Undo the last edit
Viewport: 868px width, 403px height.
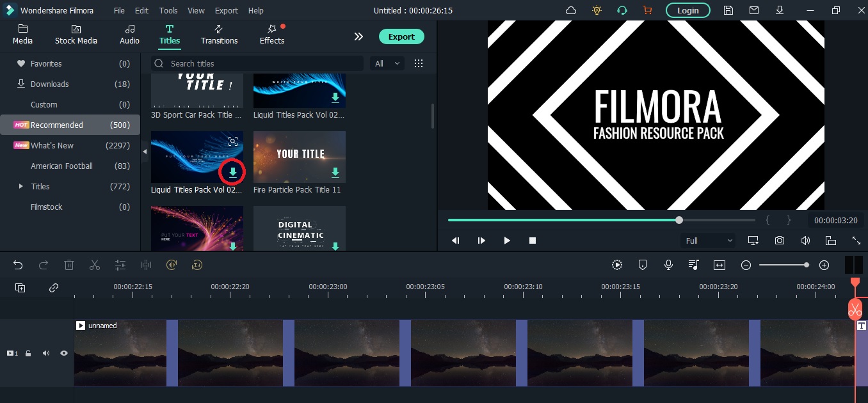point(18,265)
